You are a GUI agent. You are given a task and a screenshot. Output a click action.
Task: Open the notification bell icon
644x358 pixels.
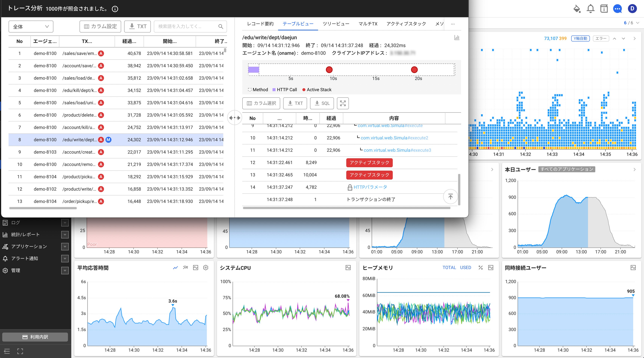pos(590,9)
